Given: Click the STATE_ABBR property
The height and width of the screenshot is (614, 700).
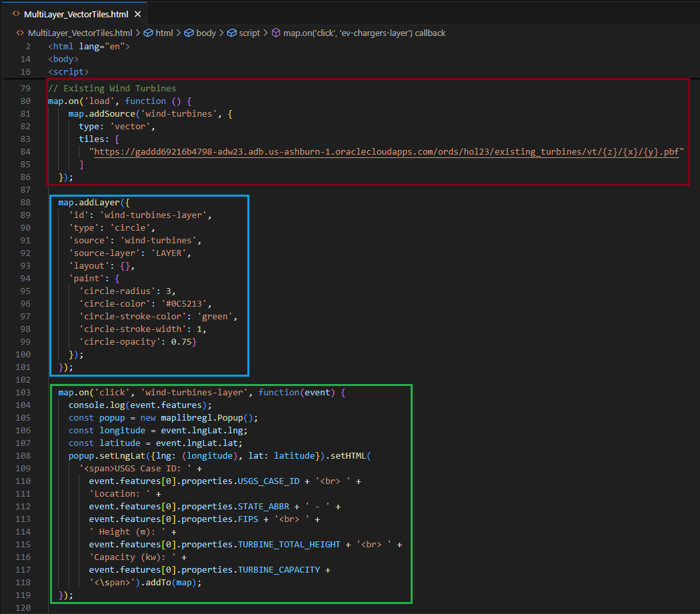Looking at the screenshot, I should [263, 507].
